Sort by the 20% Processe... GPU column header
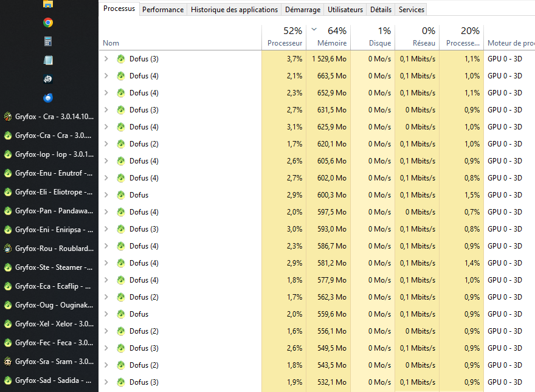Viewport: 535px width, 392px height. pyautogui.click(x=461, y=38)
